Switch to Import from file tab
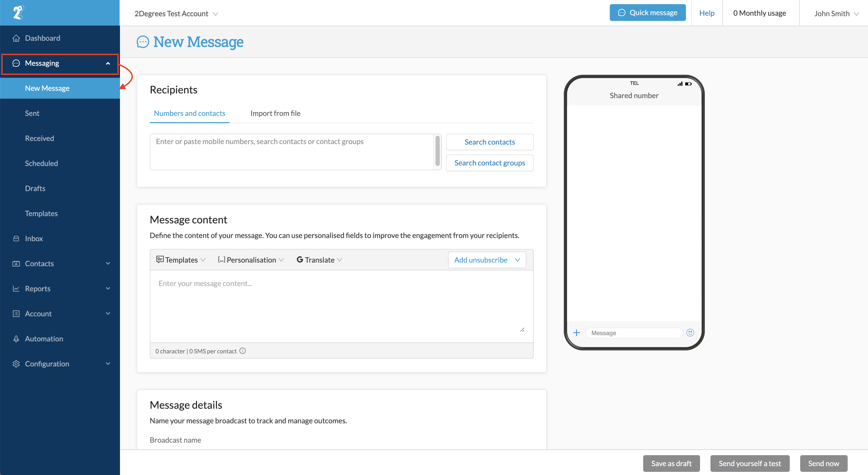The height and width of the screenshot is (475, 868). pyautogui.click(x=275, y=113)
